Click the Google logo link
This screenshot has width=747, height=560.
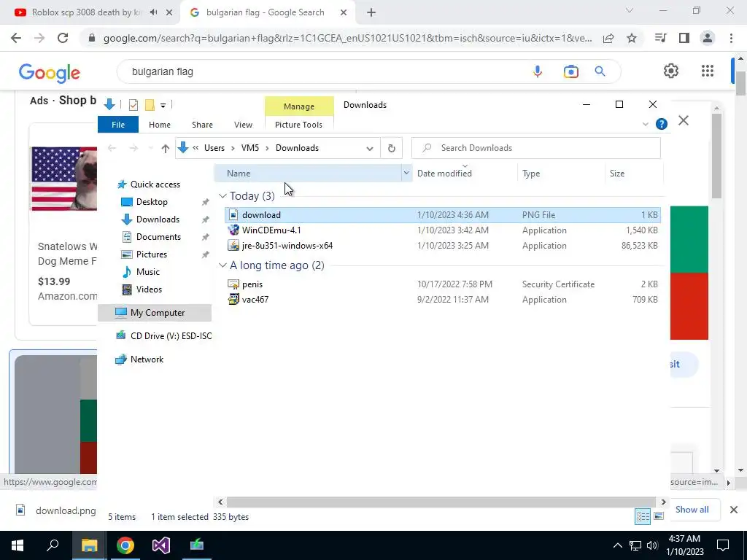[x=50, y=73]
